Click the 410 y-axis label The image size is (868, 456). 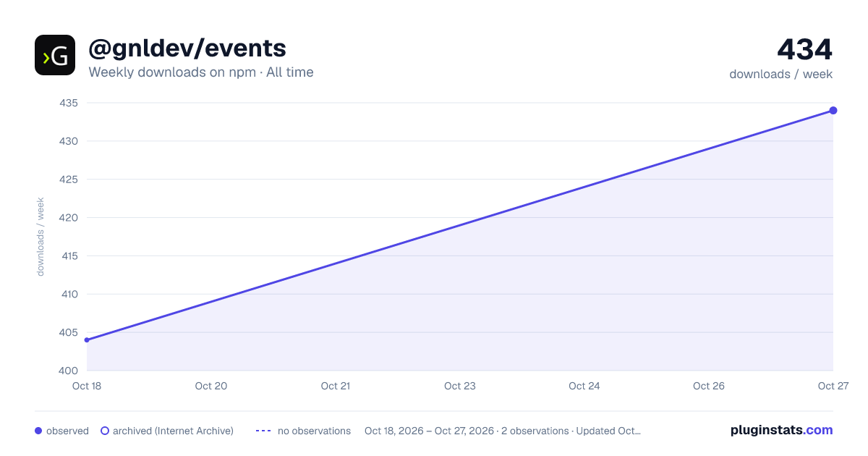coord(69,295)
